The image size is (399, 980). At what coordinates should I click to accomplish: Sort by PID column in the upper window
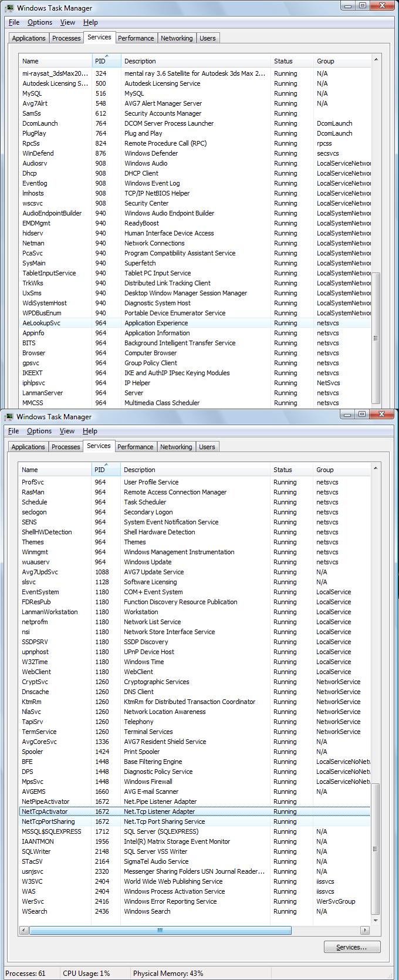[106, 61]
